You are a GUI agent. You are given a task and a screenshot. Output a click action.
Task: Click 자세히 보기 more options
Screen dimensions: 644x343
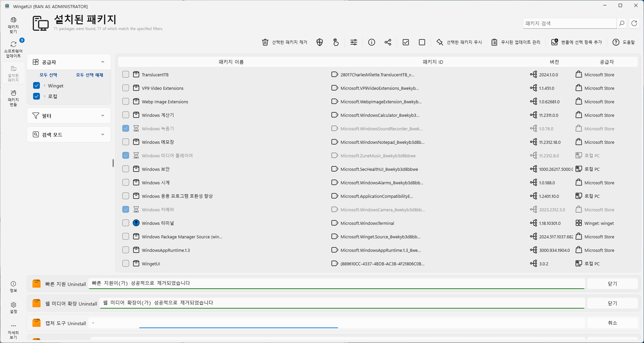point(13,331)
